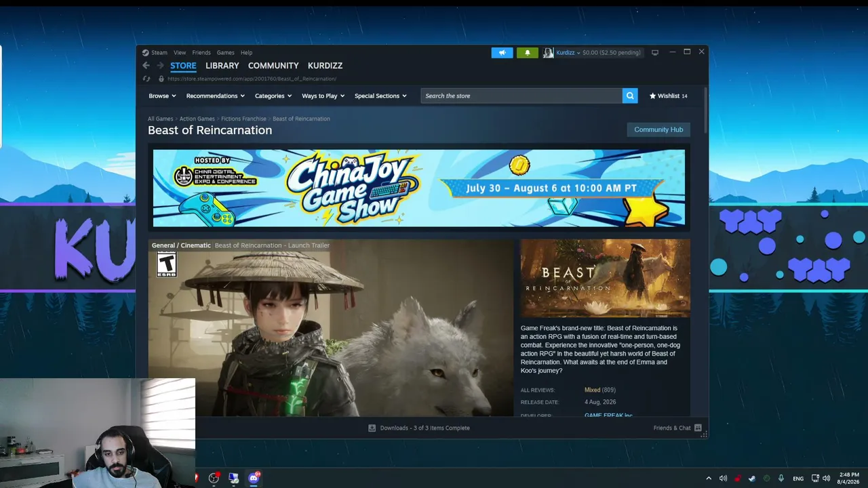
Task: Open the KURDIZZ profile tab
Action: point(325,66)
